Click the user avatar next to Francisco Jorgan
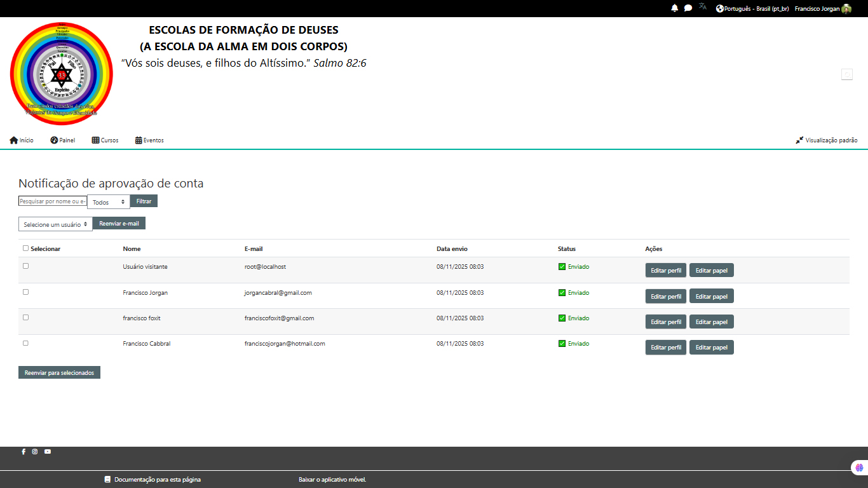This screenshot has width=868, height=488. point(846,9)
